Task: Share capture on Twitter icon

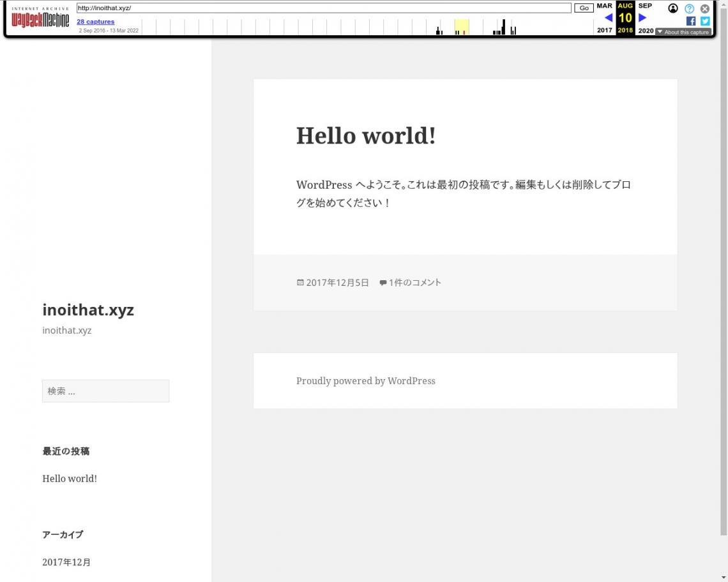Action: pyautogui.click(x=705, y=21)
